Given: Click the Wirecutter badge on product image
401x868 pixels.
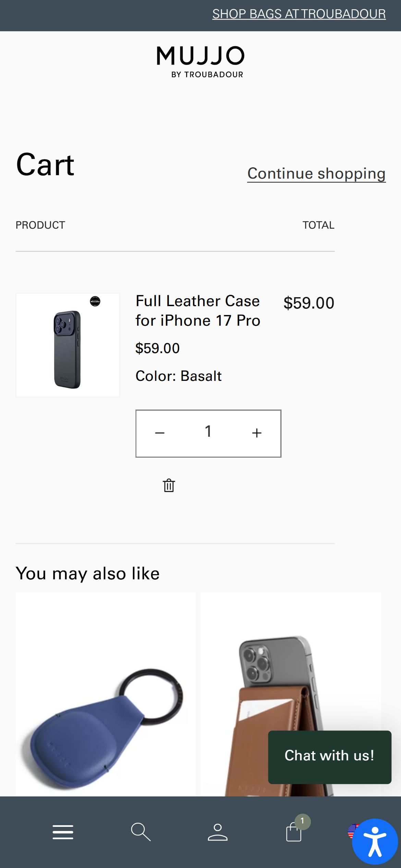Looking at the screenshot, I should pyautogui.click(x=95, y=301).
